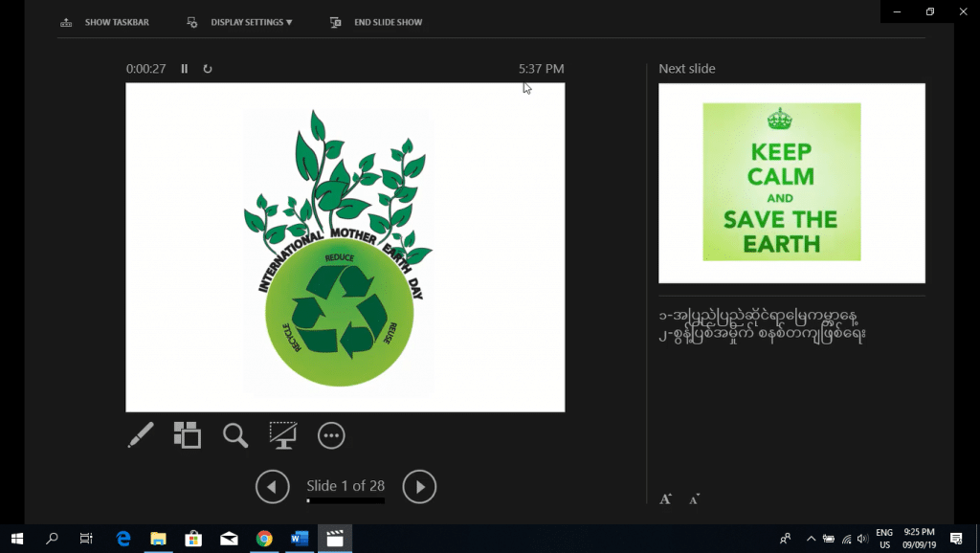The height and width of the screenshot is (553, 980).
Task: Open taskbar search
Action: tap(52, 539)
